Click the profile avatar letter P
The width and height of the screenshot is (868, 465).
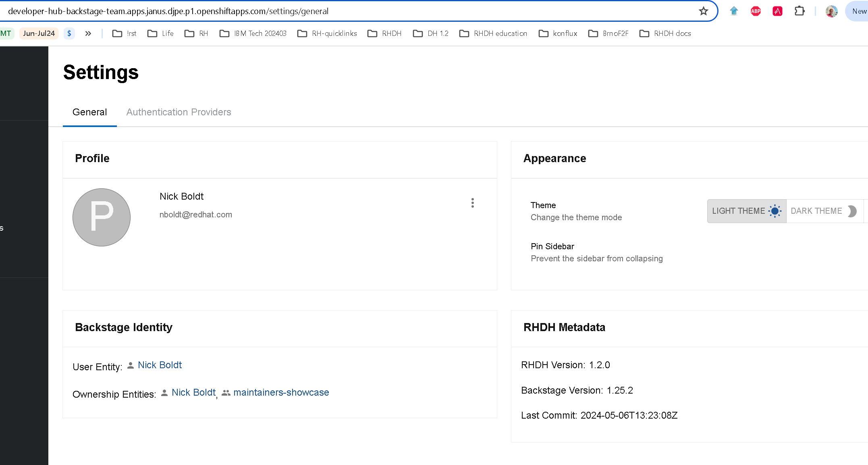click(102, 217)
